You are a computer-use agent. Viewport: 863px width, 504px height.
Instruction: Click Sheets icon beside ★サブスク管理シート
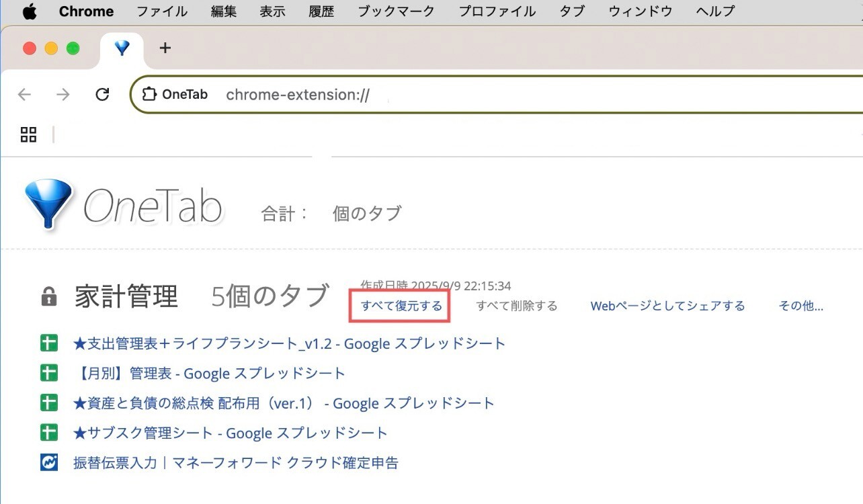pyautogui.click(x=49, y=432)
